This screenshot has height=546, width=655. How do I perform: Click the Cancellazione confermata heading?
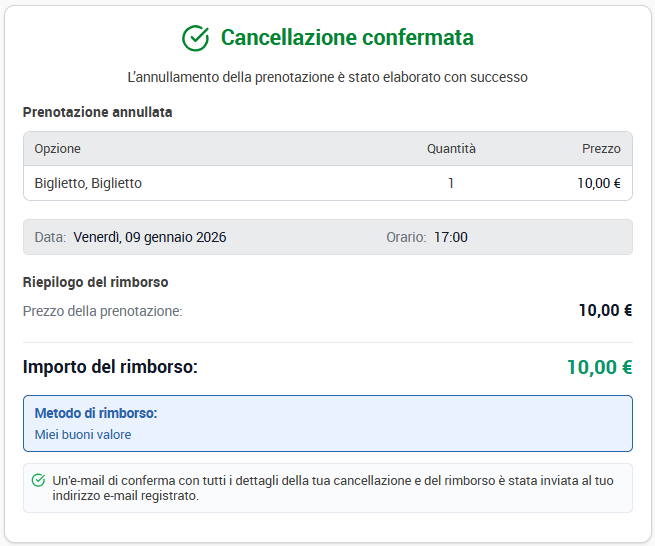point(347,38)
